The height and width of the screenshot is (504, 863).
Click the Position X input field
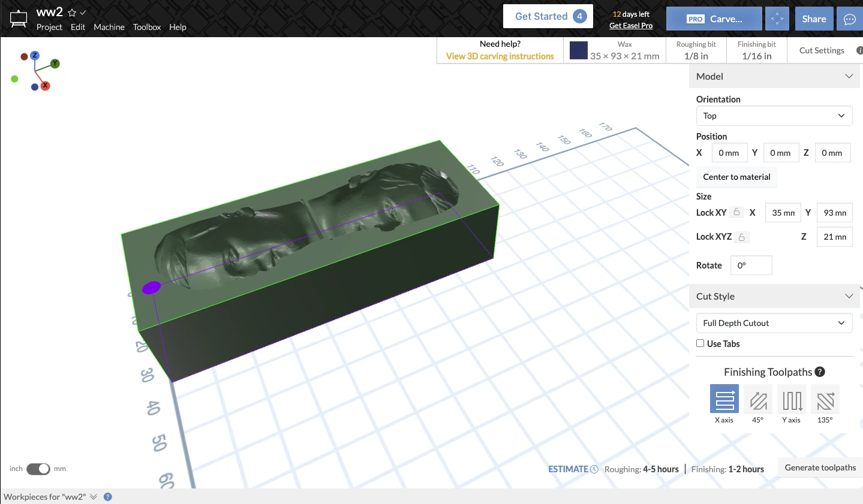(729, 153)
